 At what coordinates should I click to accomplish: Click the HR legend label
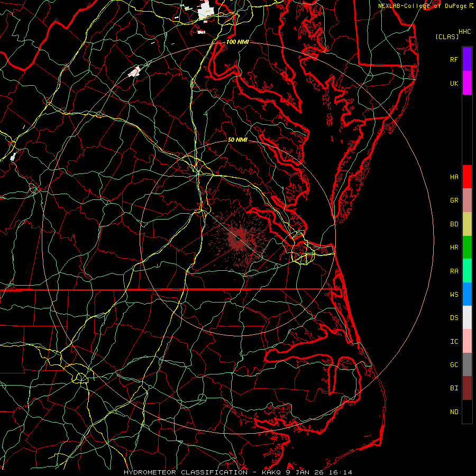[x=454, y=248]
